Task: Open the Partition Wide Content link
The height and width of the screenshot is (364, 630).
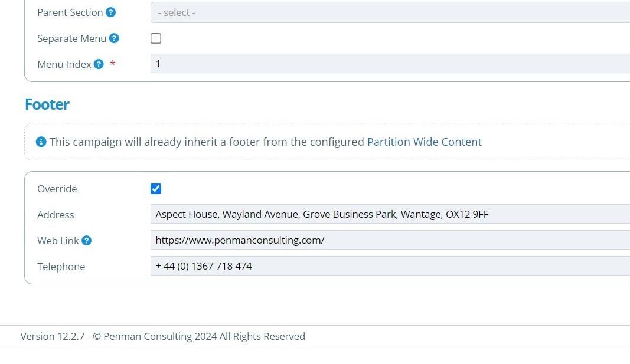Action: point(424,142)
